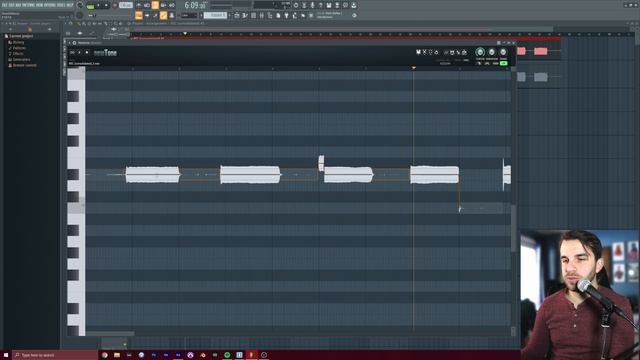Click the question mark help icon
This screenshot has height=360, width=640.
(x=320, y=5)
